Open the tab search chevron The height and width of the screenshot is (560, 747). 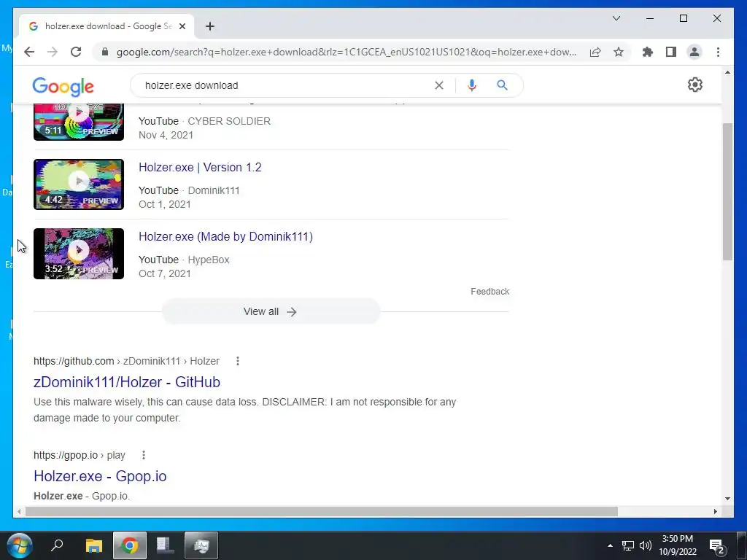616,18
